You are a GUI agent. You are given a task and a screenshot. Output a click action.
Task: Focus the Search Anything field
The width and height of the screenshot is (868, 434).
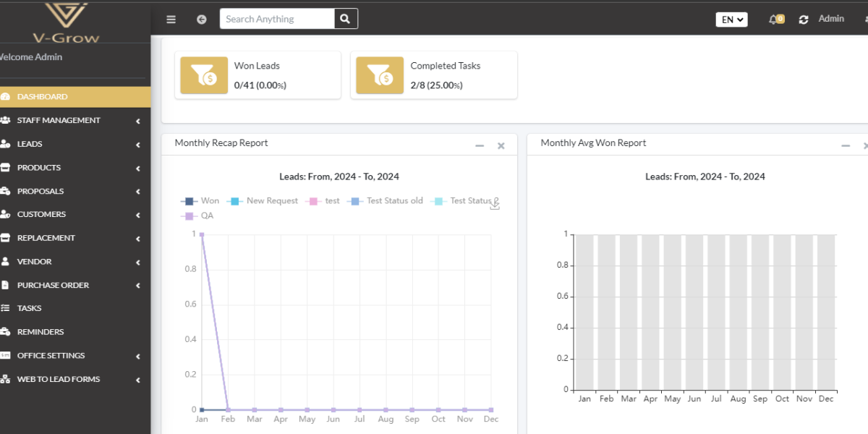click(277, 19)
